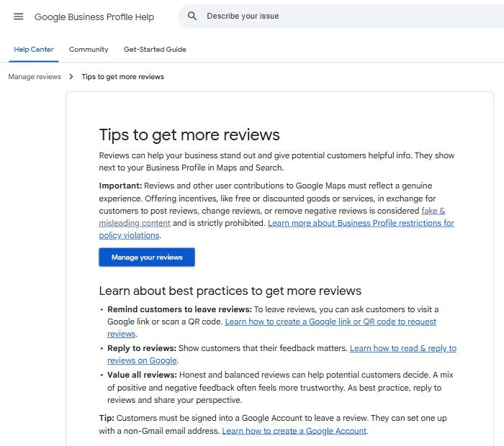
Task: Select the Help Center tab
Action: 34,50
